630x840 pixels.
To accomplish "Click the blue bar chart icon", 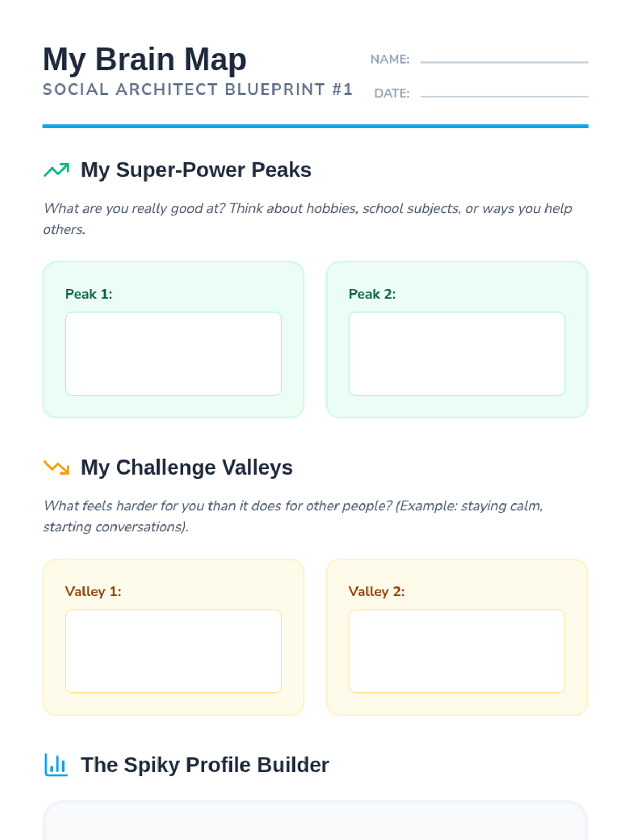I will (x=56, y=765).
